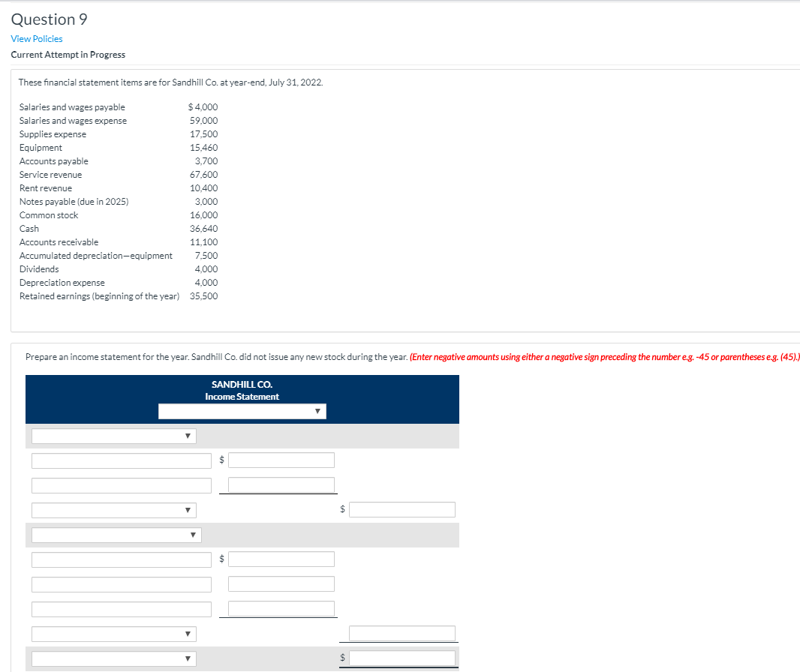Open the second gray section heading dropdown
Viewport: 800px width, 672px height.
[x=113, y=535]
